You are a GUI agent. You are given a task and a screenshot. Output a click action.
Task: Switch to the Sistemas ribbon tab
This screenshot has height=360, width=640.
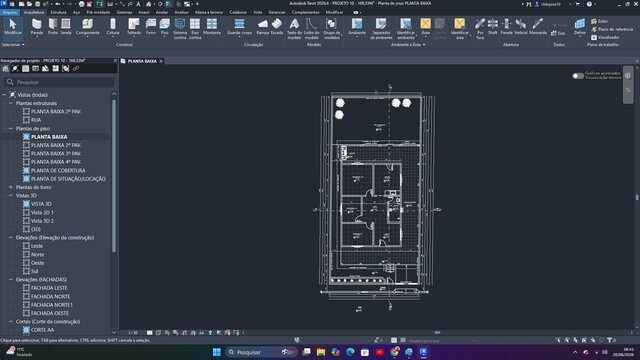(x=124, y=12)
